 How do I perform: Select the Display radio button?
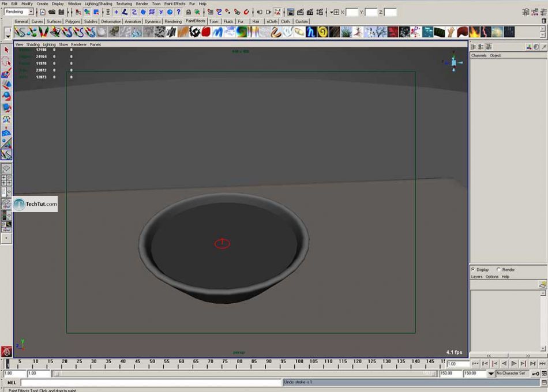coord(473,270)
